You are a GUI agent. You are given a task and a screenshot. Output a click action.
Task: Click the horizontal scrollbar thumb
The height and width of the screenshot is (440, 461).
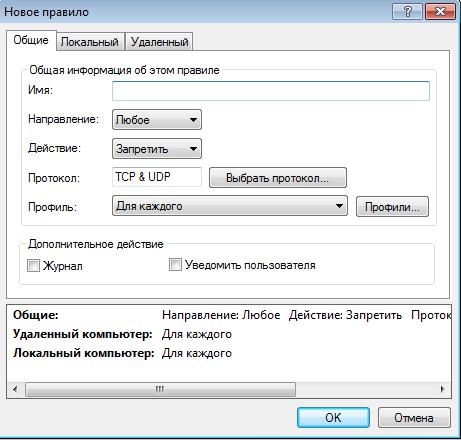point(160,389)
